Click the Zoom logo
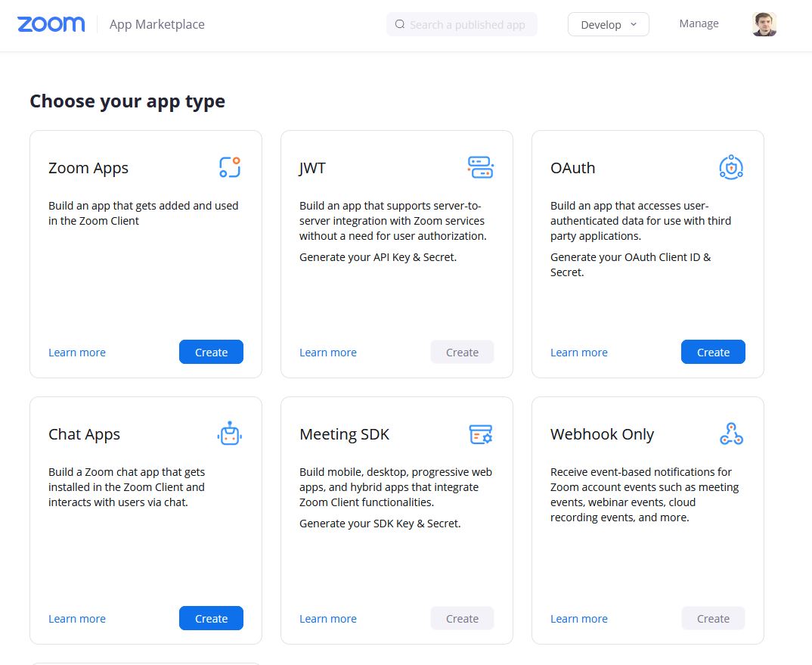This screenshot has height=665, width=812. [x=51, y=24]
